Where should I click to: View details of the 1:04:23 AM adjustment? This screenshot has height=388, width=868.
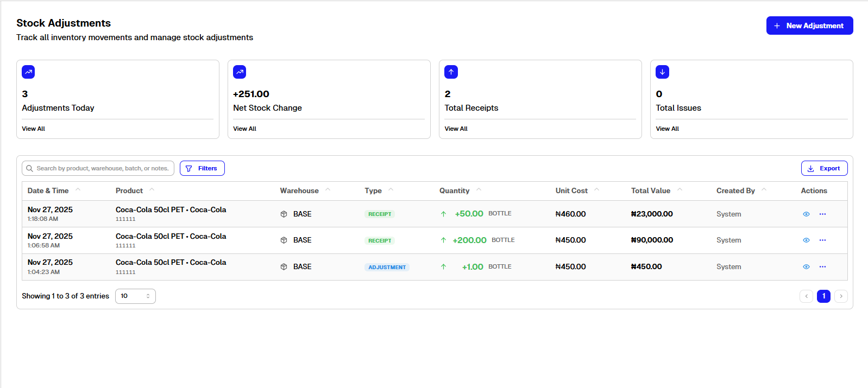coord(806,266)
